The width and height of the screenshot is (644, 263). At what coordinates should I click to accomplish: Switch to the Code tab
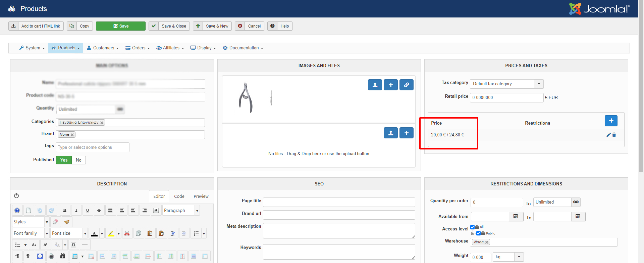[179, 196]
